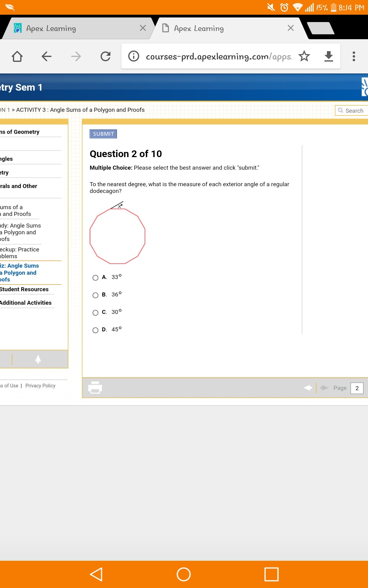Go to the next page with the right arrow
Screen dimensions: 368x588
(324, 388)
